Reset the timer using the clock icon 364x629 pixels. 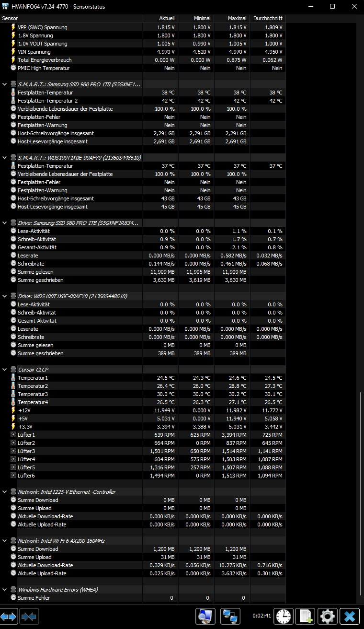[x=284, y=616]
